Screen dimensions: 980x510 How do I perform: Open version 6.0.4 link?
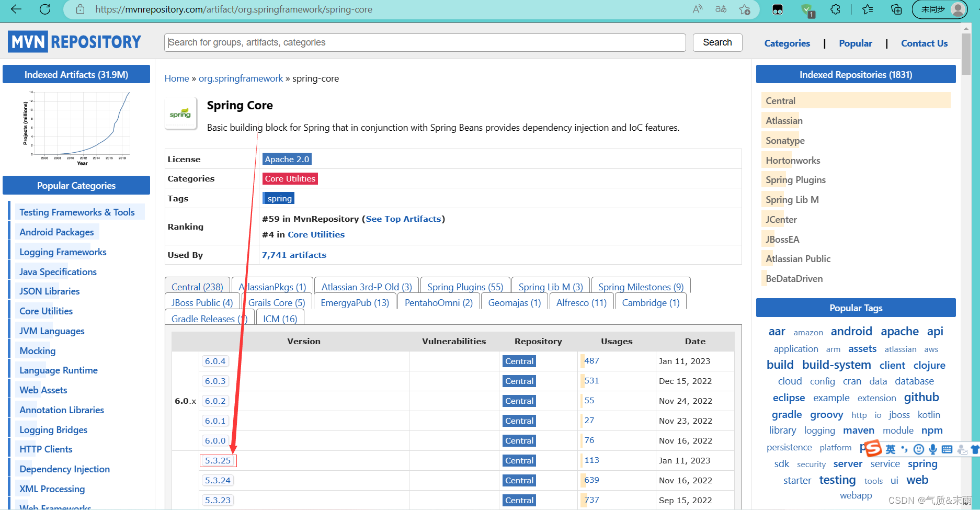tap(215, 361)
